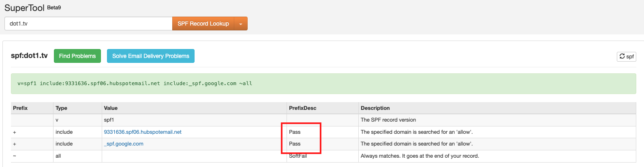Open the 9331636.spf06.hubspotemail.net link

coord(143,132)
